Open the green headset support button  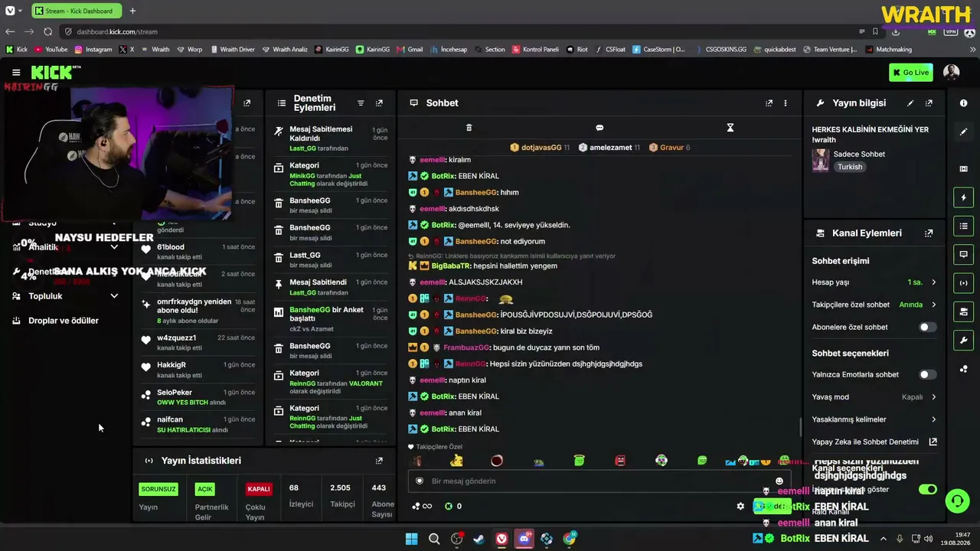point(957,501)
